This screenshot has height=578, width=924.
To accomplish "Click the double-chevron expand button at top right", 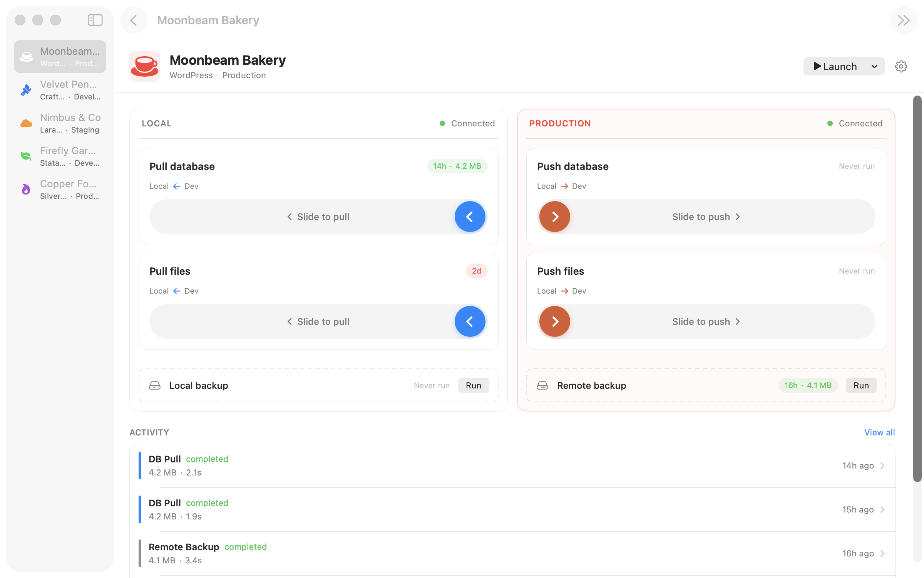I will click(904, 20).
